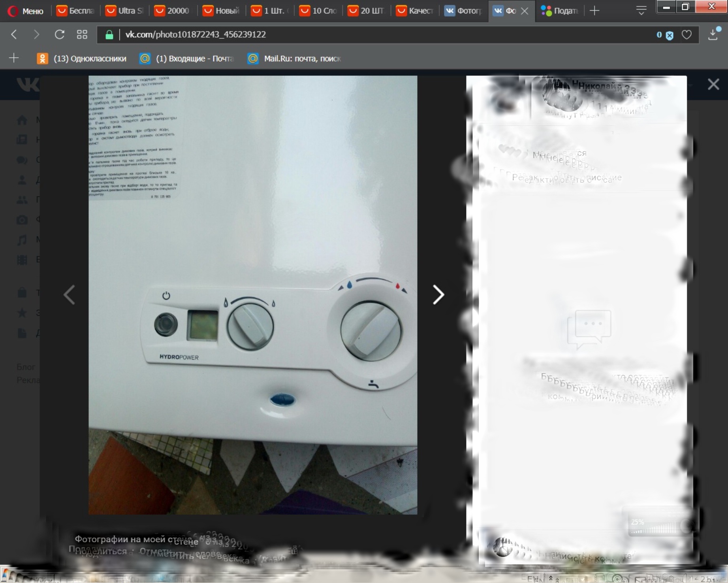The image size is (728, 583).
Task: Show next photo with right arrow
Action: [x=438, y=294]
